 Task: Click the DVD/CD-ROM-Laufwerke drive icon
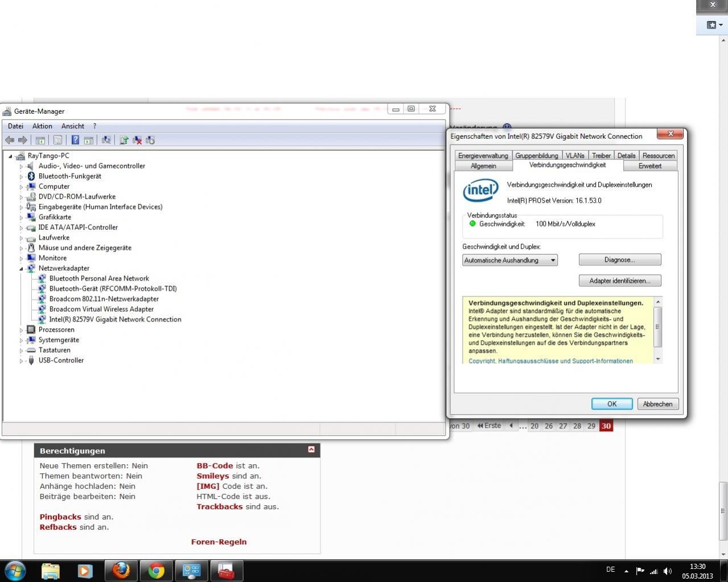click(x=31, y=197)
